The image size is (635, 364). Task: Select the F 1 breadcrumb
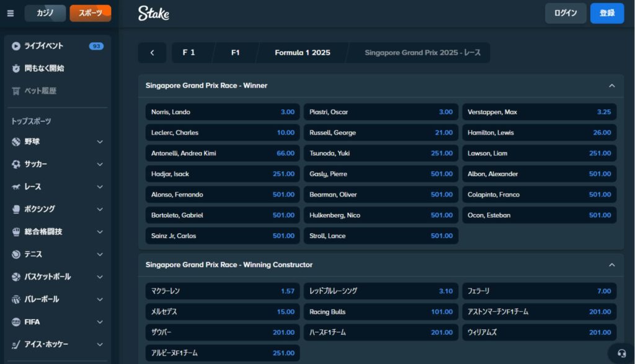(x=189, y=53)
